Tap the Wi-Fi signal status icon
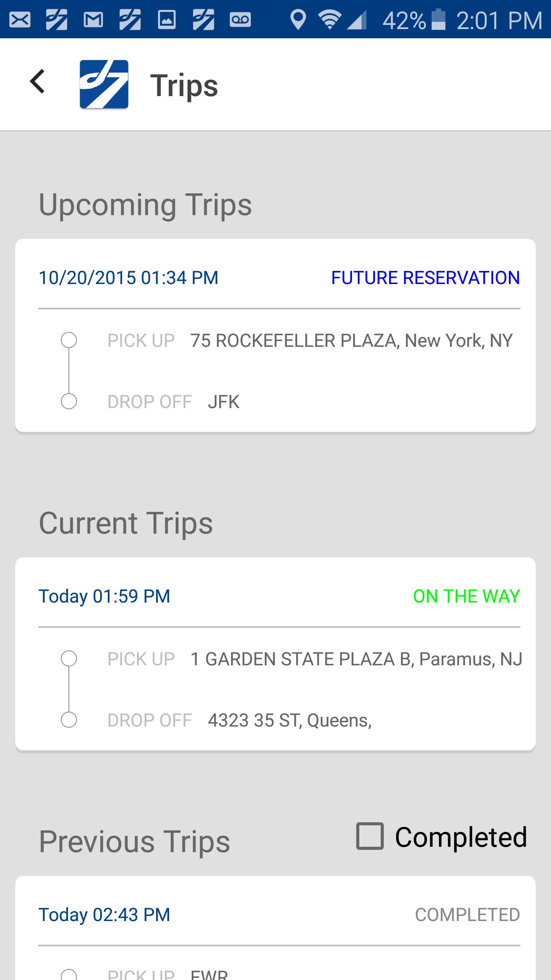The image size is (551, 980). (x=331, y=20)
